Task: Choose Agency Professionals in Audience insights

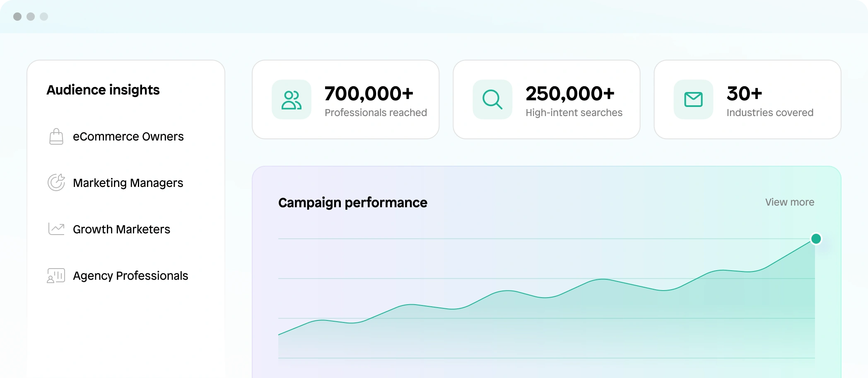Action: [118, 276]
